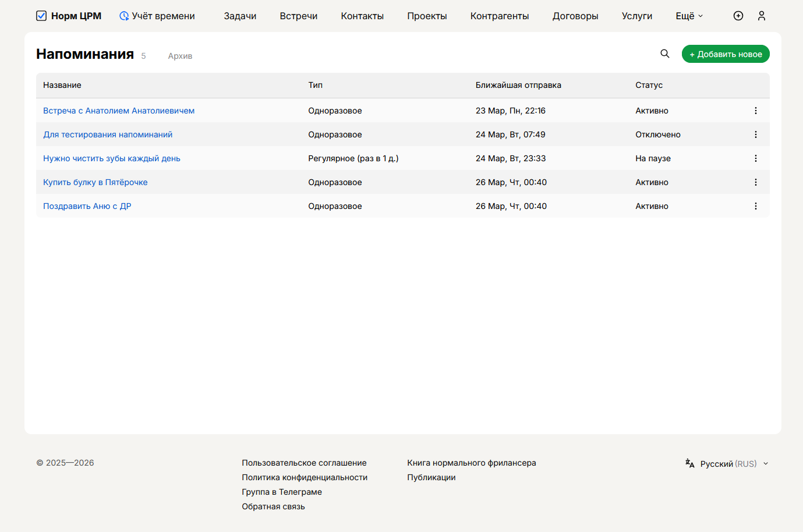This screenshot has width=803, height=532.
Task: Open the Учёт времени clock icon
Action: tap(124, 16)
